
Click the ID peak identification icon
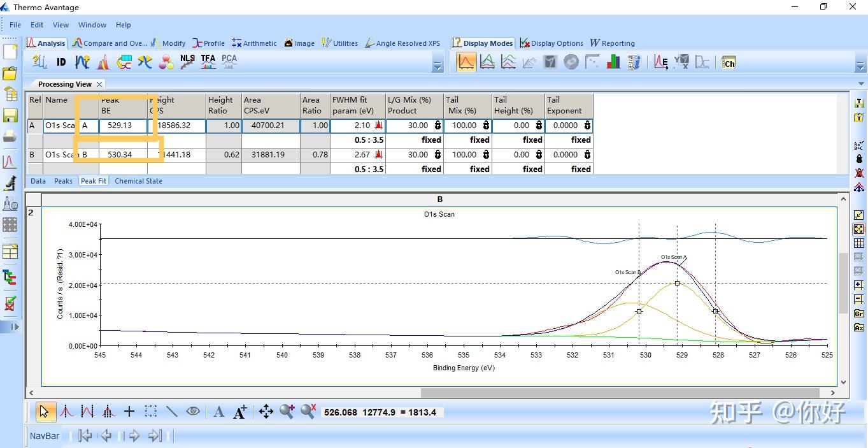coord(61,62)
